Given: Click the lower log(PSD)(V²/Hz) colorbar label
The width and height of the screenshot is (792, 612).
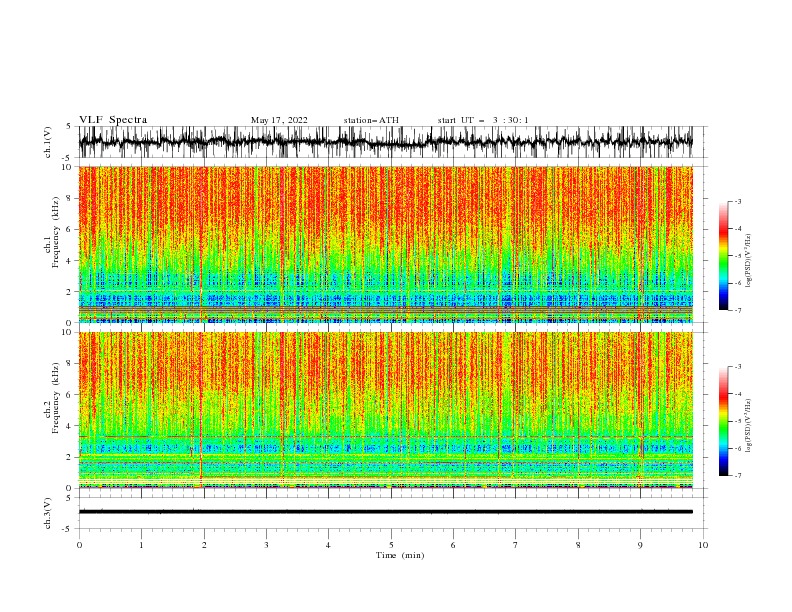Looking at the screenshot, I should tap(748, 426).
